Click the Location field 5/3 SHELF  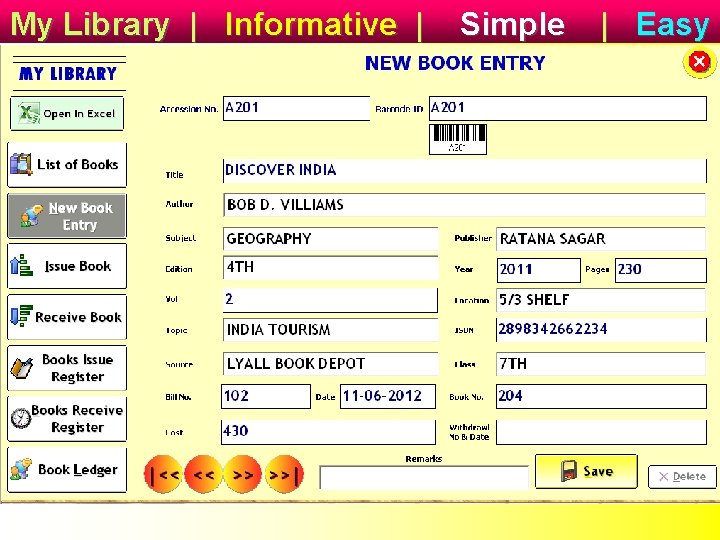601,300
